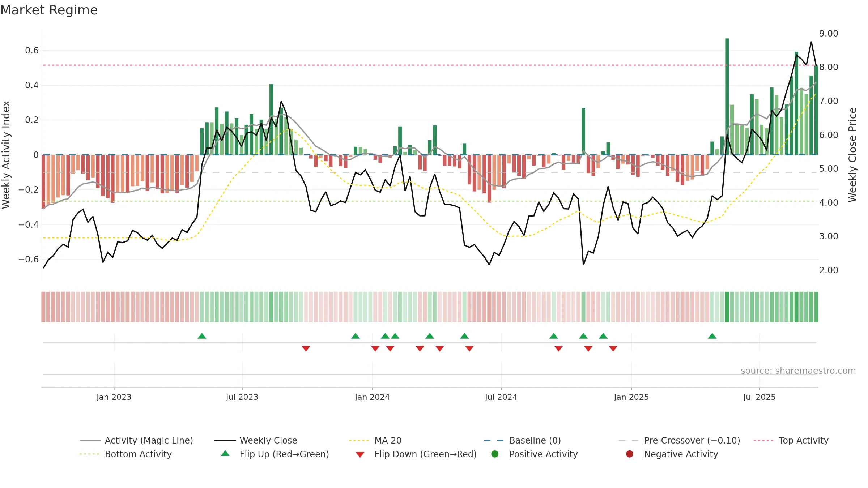Viewport: 868px width, 488px height.
Task: Select the first Flip Down marker after Jul 2023
Action: tap(306, 348)
